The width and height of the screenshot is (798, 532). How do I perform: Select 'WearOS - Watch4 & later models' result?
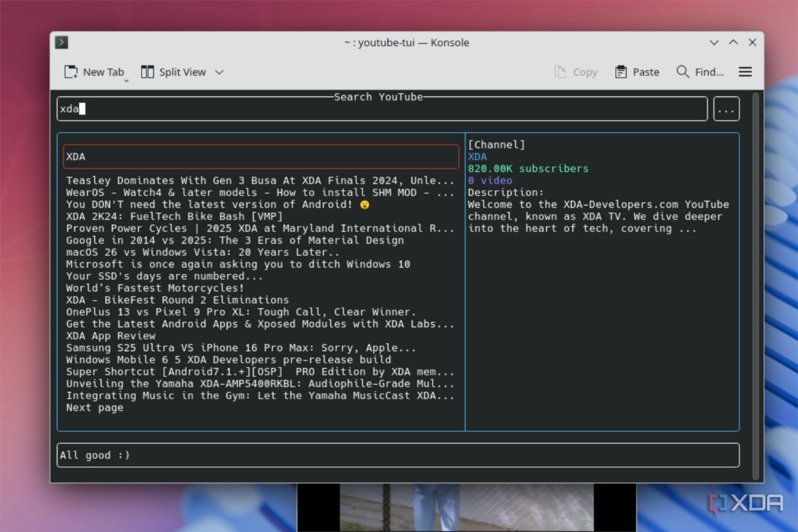tap(260, 192)
